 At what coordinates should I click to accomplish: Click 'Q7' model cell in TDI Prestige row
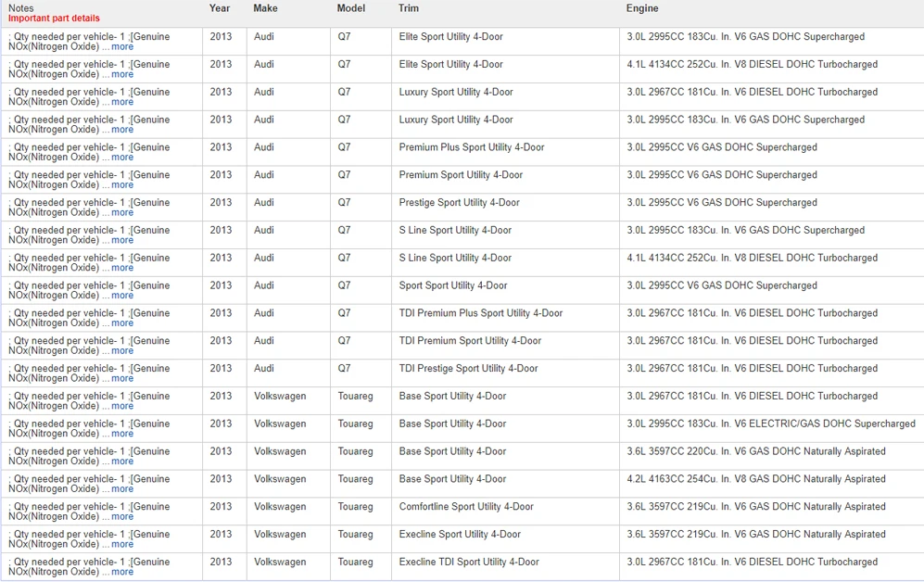344,369
